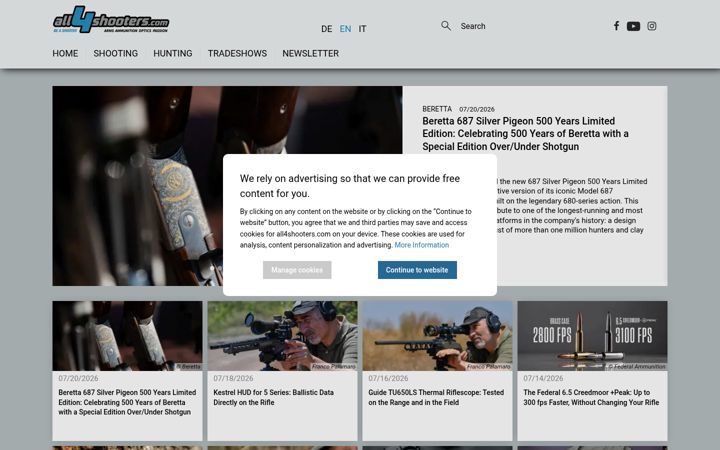Open the HUNTING menu
Image resolution: width=720 pixels, height=450 pixels.
pos(173,53)
